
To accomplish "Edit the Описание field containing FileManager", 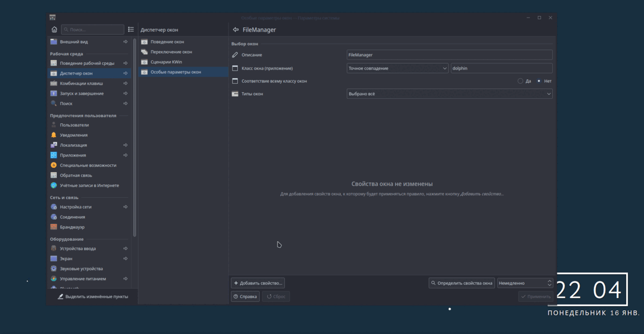I will click(449, 55).
